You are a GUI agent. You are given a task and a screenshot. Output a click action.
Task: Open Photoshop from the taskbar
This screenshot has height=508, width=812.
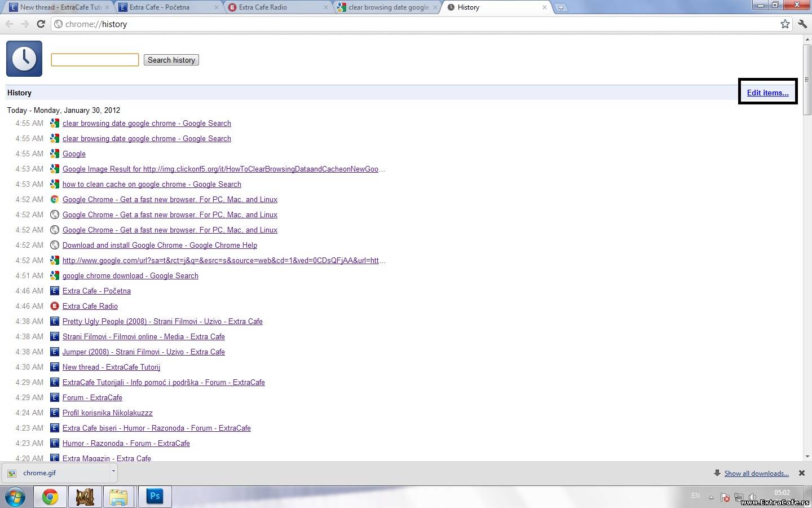155,496
